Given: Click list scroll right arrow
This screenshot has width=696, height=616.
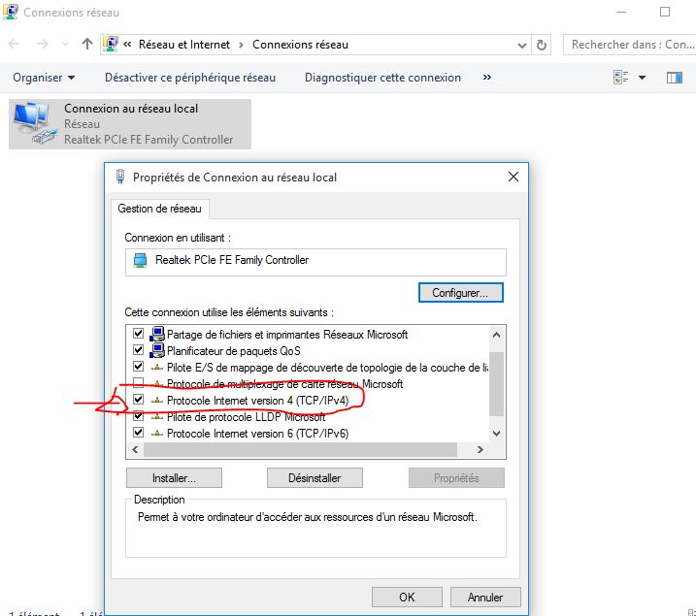Looking at the screenshot, I should 481,450.
